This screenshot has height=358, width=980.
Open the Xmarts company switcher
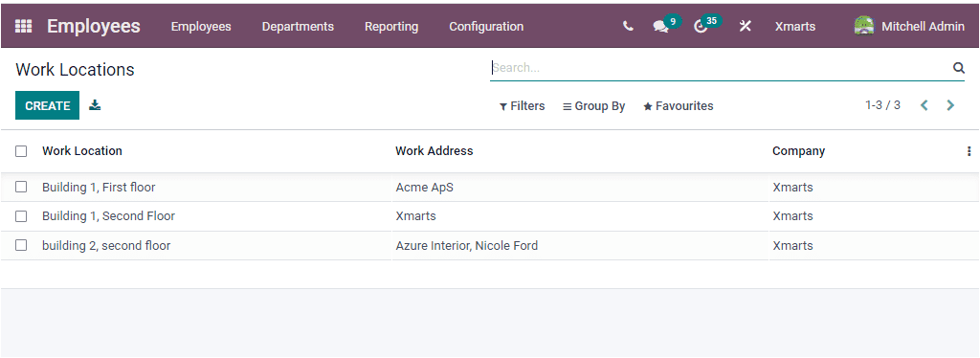(x=795, y=26)
